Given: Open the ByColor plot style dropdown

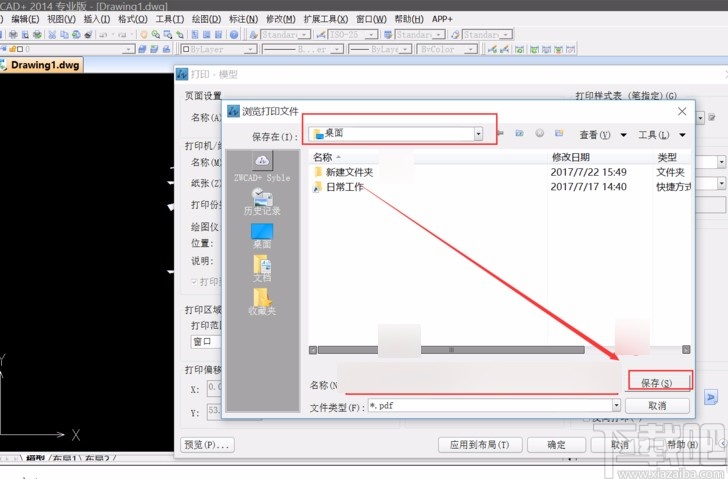Looking at the screenshot, I should [471, 50].
